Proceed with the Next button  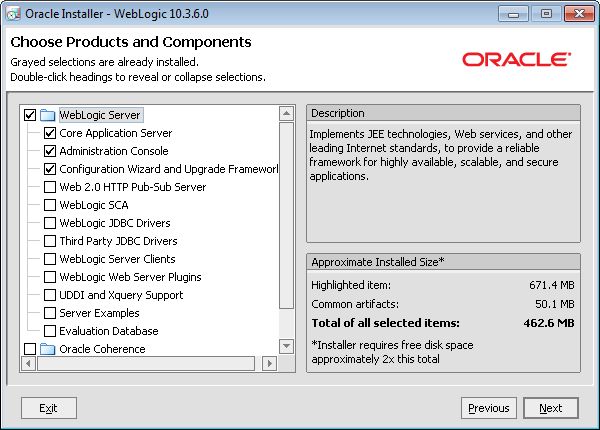click(551, 408)
